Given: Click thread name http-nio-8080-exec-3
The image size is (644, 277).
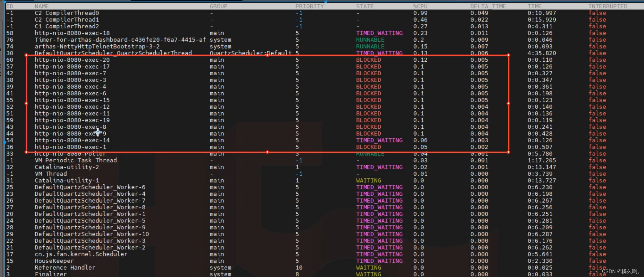Looking at the screenshot, I should click(x=70, y=80).
